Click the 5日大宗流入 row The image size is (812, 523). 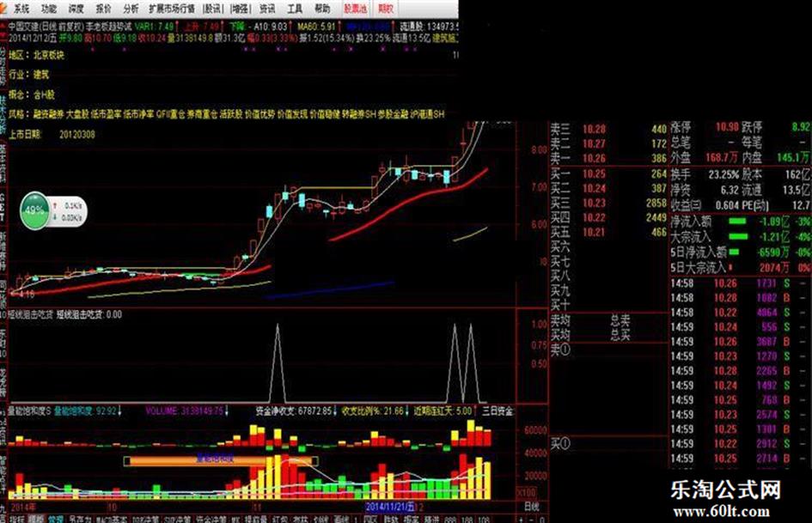(x=741, y=268)
